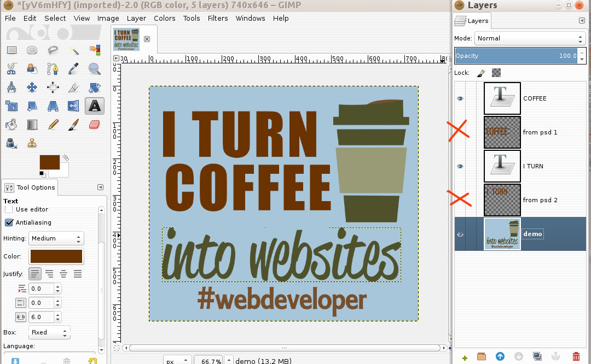Open the layer Mode dropdown
This screenshot has width=591, height=364.
pos(530,38)
